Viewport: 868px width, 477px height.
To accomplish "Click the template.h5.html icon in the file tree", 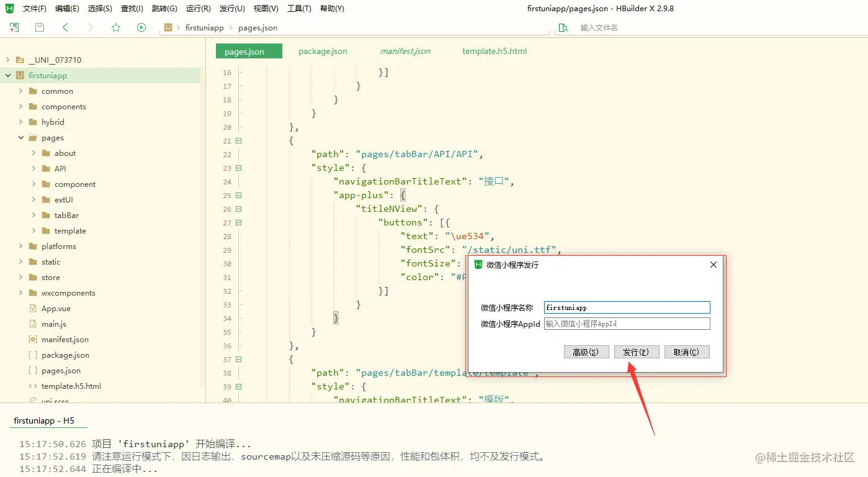I will [33, 386].
